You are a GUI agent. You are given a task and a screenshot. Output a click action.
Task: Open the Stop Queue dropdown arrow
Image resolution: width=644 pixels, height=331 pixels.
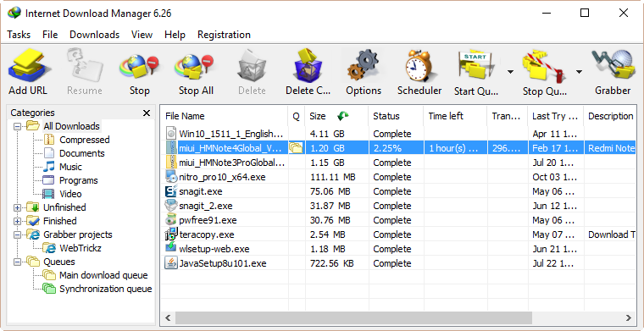(579, 72)
